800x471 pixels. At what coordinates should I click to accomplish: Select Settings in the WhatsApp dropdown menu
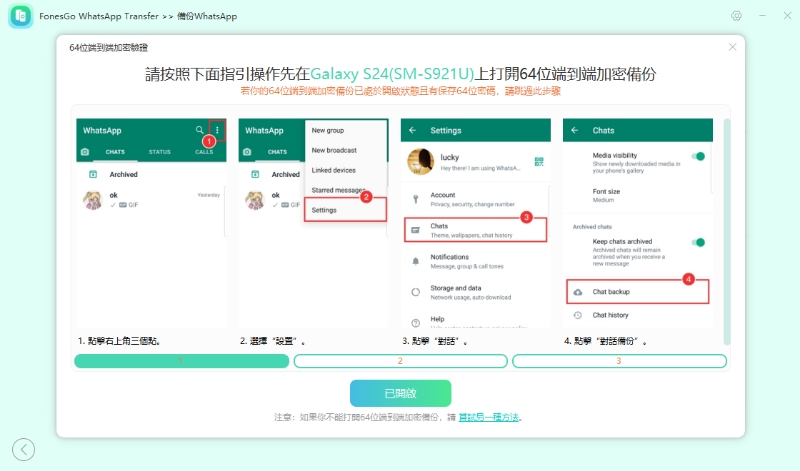coord(324,210)
